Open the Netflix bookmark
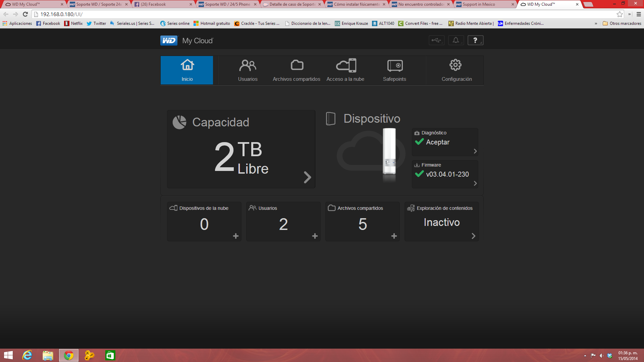This screenshot has width=644, height=362. [x=73, y=23]
